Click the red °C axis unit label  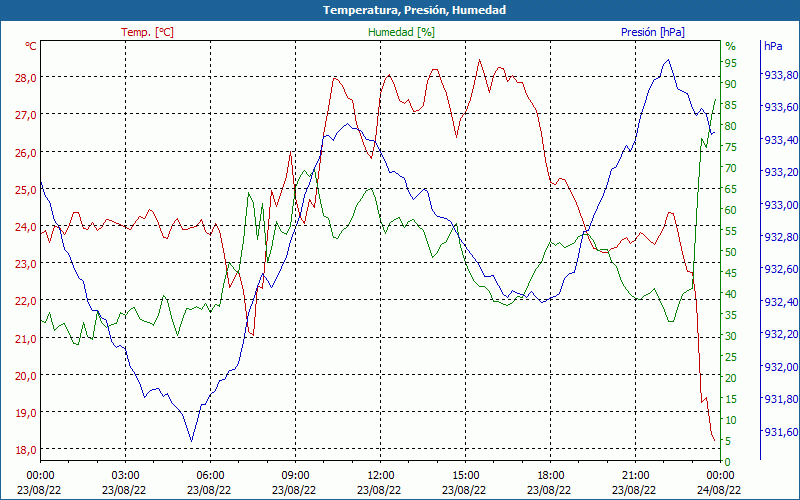31,46
